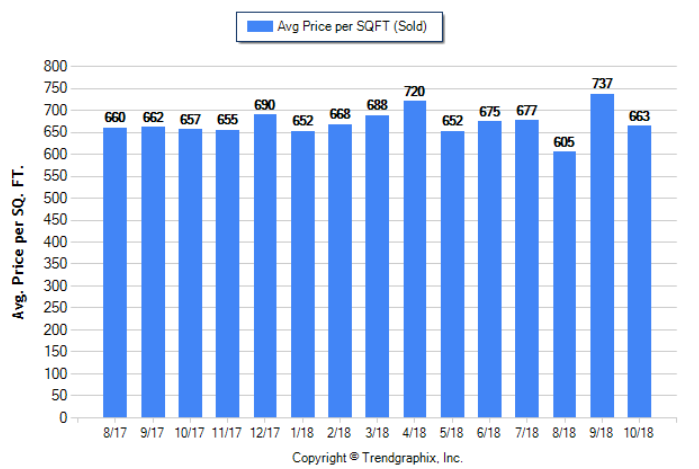Click the Copyright Trendgraphix, Inc. text
Image resolution: width=699 pixels, height=469 pixels.
[x=377, y=457]
